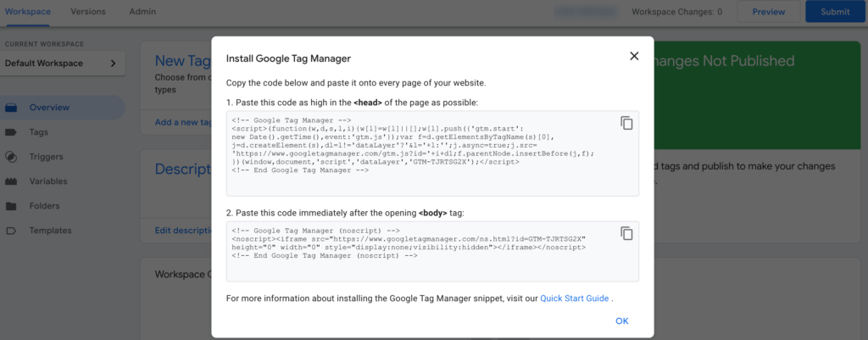Click the Tags label icon
Viewport: 868px width, 340px height.
(x=10, y=132)
